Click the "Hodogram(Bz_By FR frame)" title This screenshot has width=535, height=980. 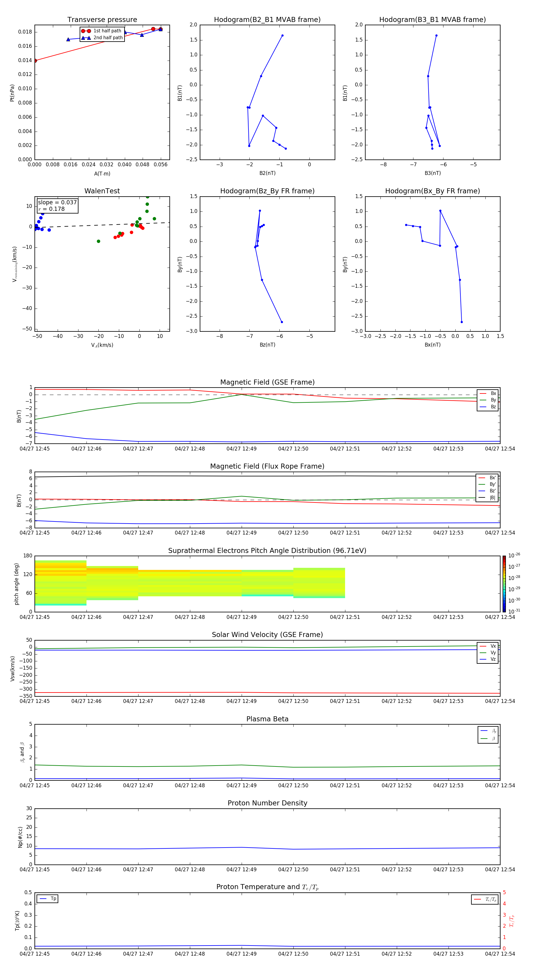click(x=267, y=191)
